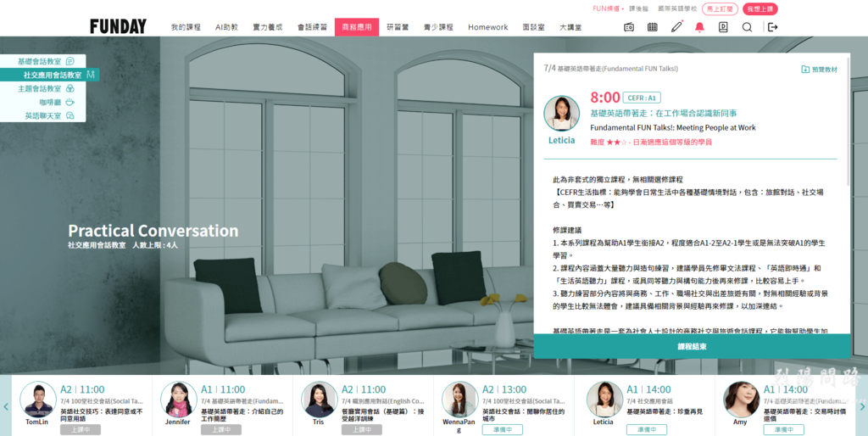The height and width of the screenshot is (436, 868).
Task: Select 主題會話教室 in the side menu
Action: pos(44,88)
